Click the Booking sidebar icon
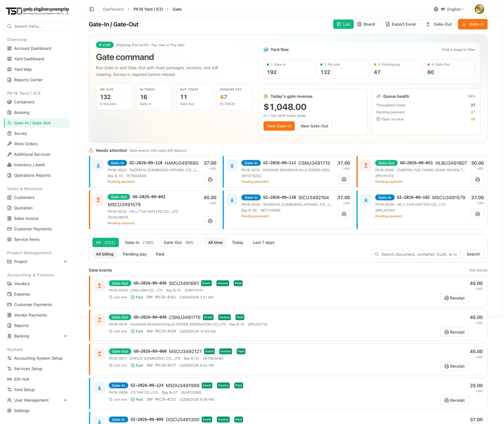The height and width of the screenshot is (424, 504). click(x=10, y=112)
